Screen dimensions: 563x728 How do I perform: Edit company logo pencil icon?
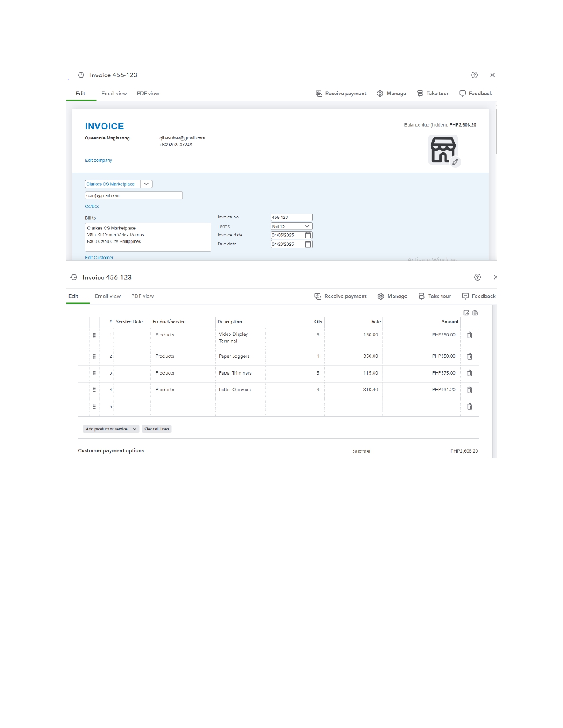(455, 162)
